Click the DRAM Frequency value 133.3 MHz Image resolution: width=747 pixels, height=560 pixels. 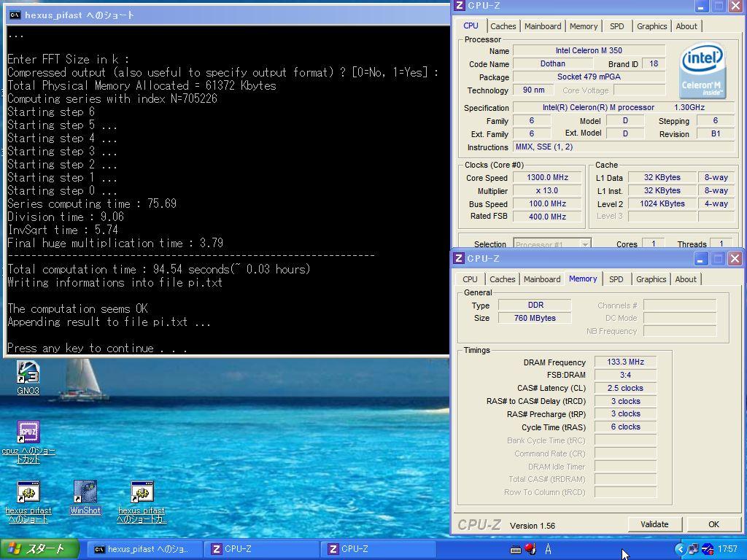(x=625, y=362)
